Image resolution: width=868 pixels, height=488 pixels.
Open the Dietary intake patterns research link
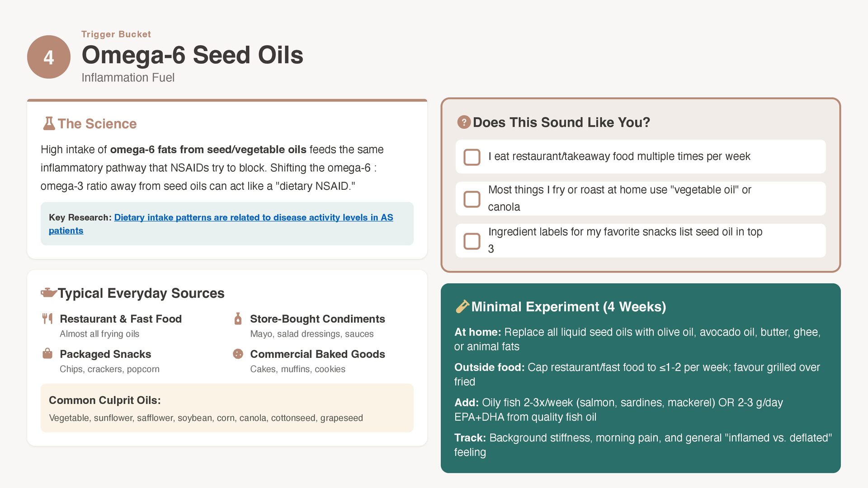[x=221, y=224]
